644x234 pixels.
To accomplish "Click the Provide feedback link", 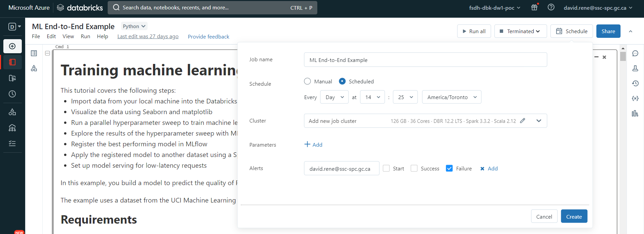I will 208,36.
